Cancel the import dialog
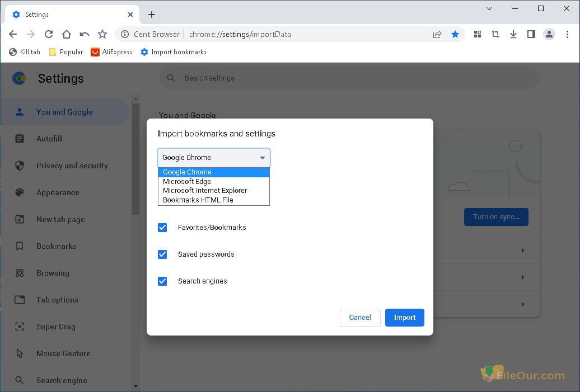Image resolution: width=580 pixels, height=392 pixels. [x=360, y=318]
